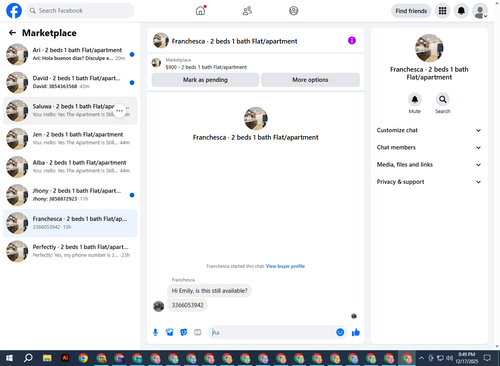
Task: Open the Windows Start menu
Action: click(x=9, y=358)
